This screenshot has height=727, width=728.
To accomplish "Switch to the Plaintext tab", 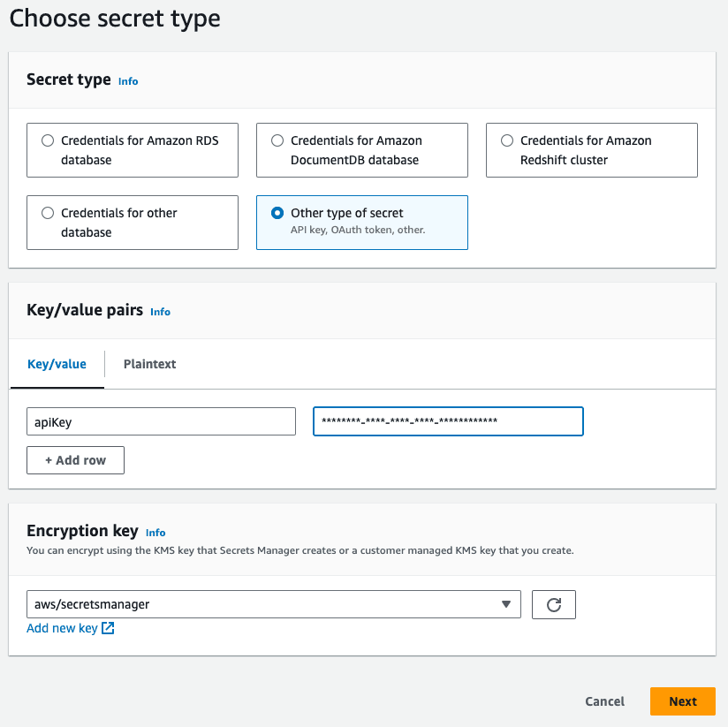I will (x=149, y=364).
